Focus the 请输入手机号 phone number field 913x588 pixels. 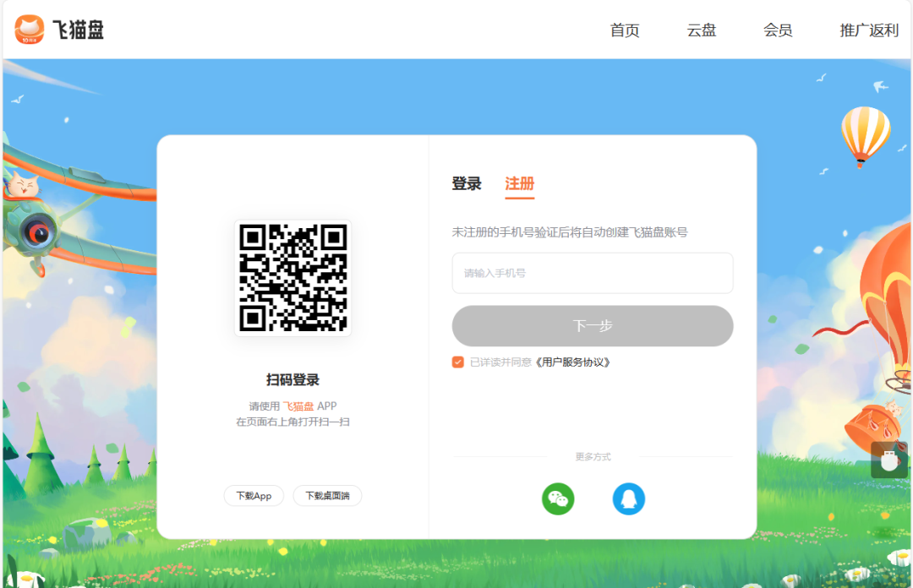(592, 273)
